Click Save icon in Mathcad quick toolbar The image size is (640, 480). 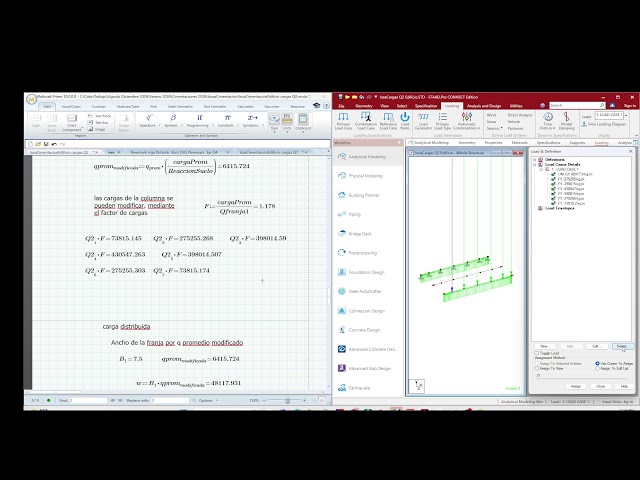pos(46,144)
